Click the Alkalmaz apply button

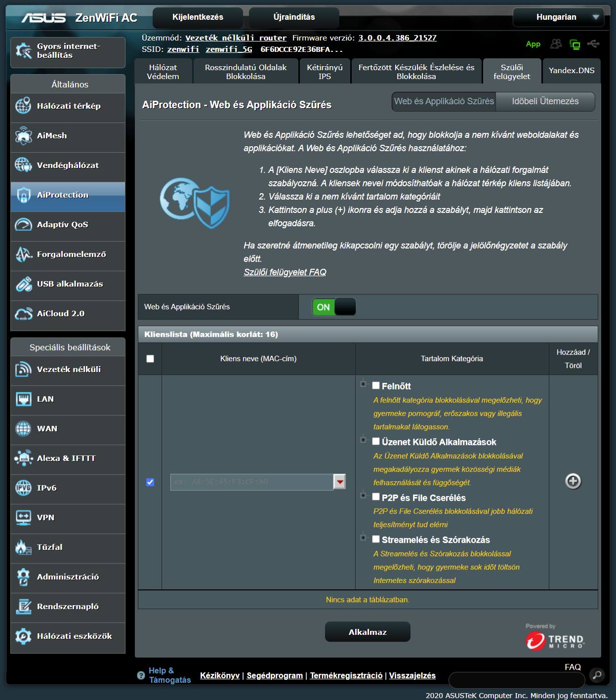pos(368,632)
